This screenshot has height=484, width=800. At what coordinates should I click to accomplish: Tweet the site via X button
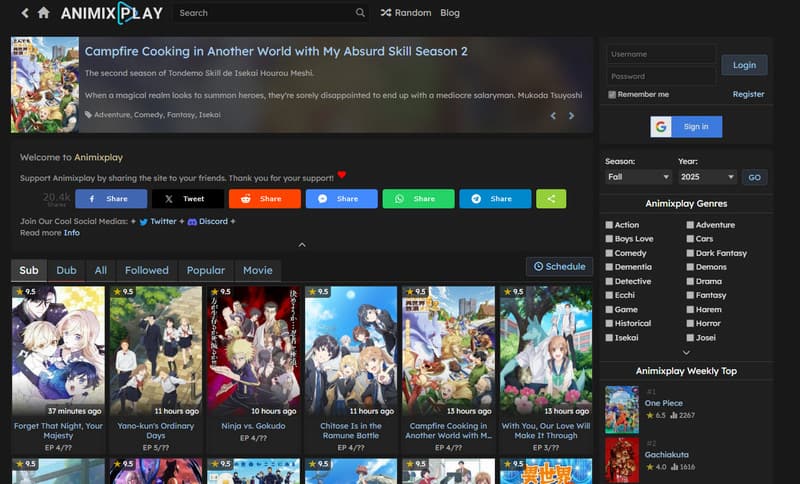188,199
